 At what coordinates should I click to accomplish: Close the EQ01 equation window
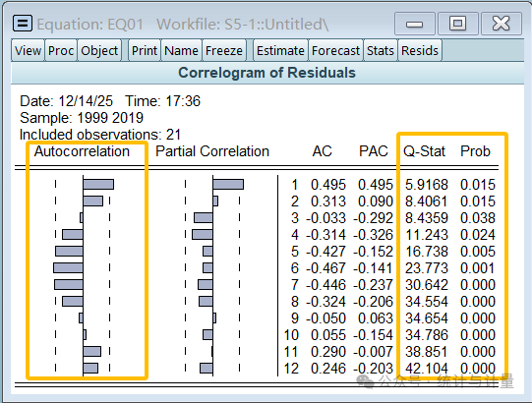(502, 24)
